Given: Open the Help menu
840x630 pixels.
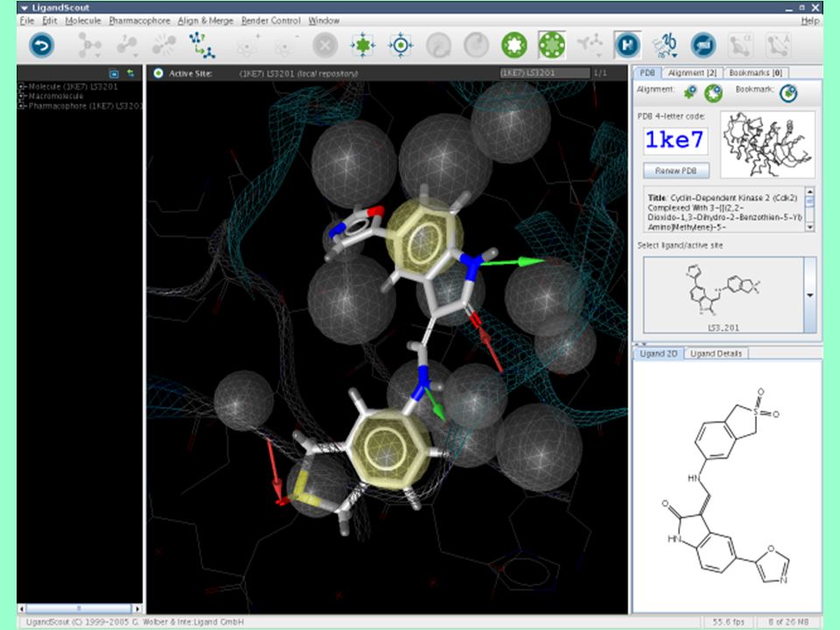Looking at the screenshot, I should tap(809, 20).
